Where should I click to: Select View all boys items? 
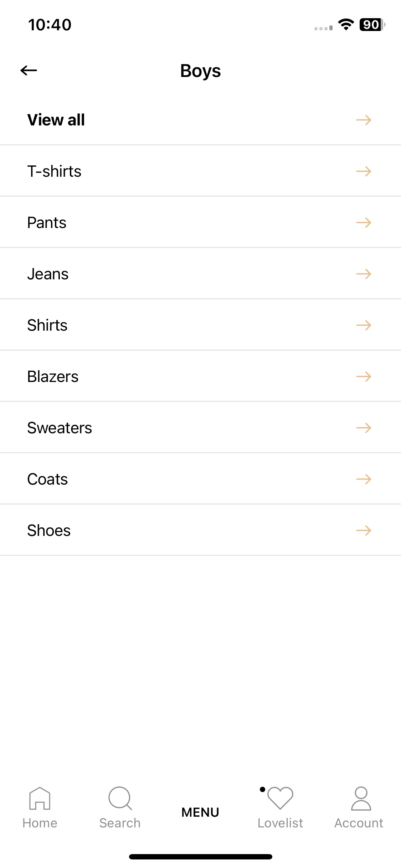point(200,120)
